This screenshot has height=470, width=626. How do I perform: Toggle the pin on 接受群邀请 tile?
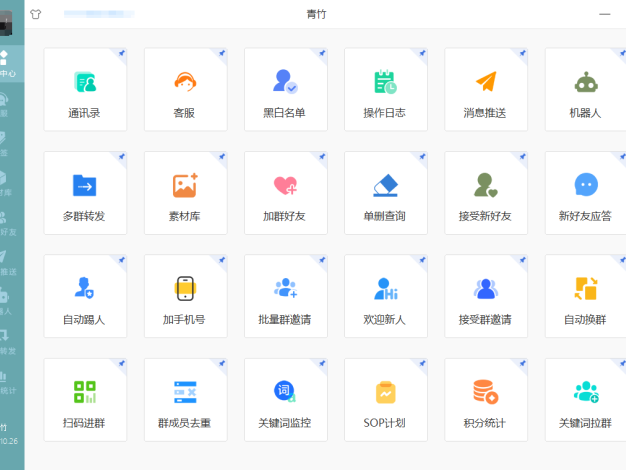point(523,260)
